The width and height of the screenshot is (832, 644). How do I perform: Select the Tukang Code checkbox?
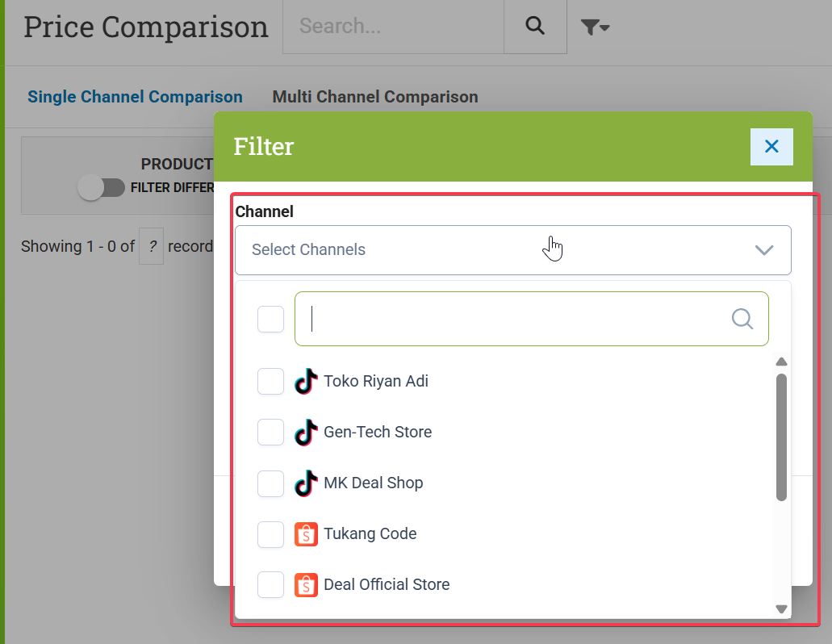[x=270, y=533]
